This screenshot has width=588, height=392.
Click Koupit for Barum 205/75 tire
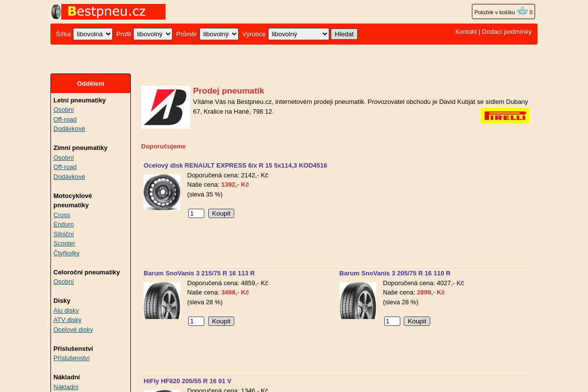pos(417,321)
